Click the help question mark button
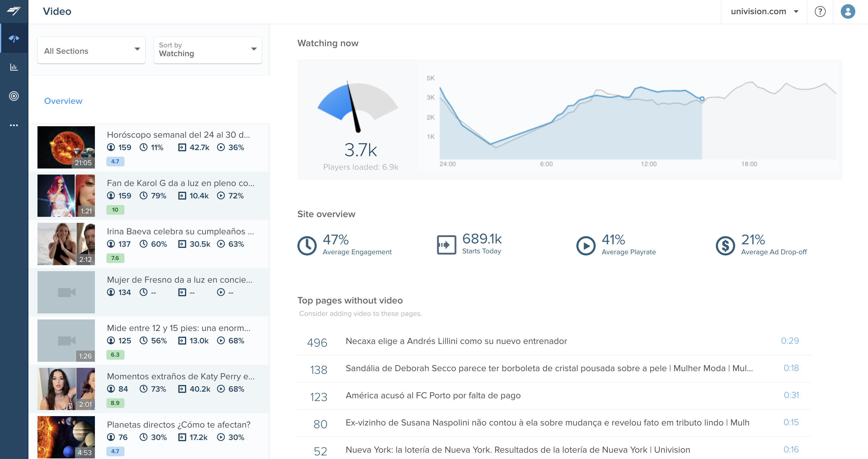 [x=820, y=11]
